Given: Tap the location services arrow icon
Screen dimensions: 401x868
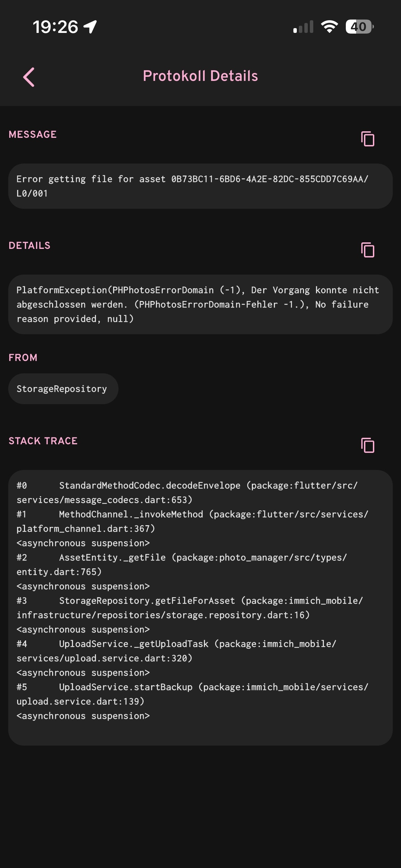Looking at the screenshot, I should (90, 27).
